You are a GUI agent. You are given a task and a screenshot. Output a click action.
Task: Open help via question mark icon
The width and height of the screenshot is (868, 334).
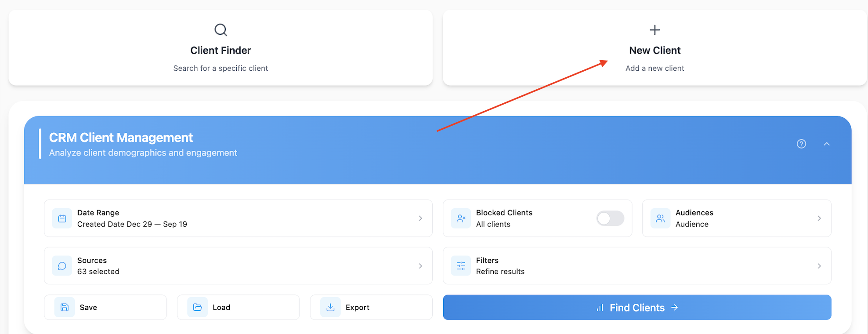point(801,144)
